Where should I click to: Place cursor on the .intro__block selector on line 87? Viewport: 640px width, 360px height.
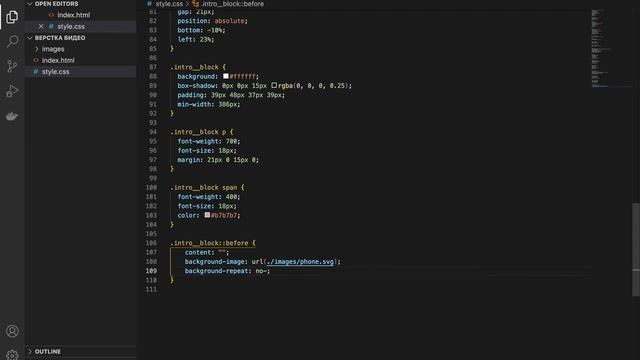(x=194, y=67)
